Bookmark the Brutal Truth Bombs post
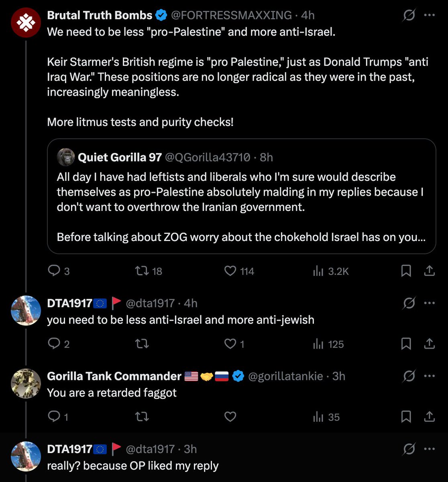 pos(406,271)
